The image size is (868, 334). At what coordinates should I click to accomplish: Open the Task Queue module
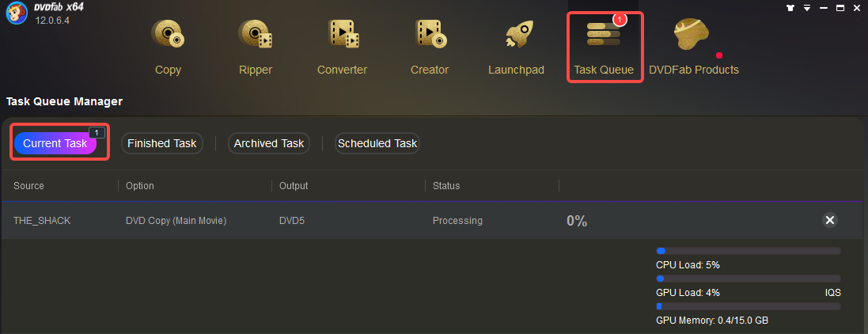(x=604, y=47)
